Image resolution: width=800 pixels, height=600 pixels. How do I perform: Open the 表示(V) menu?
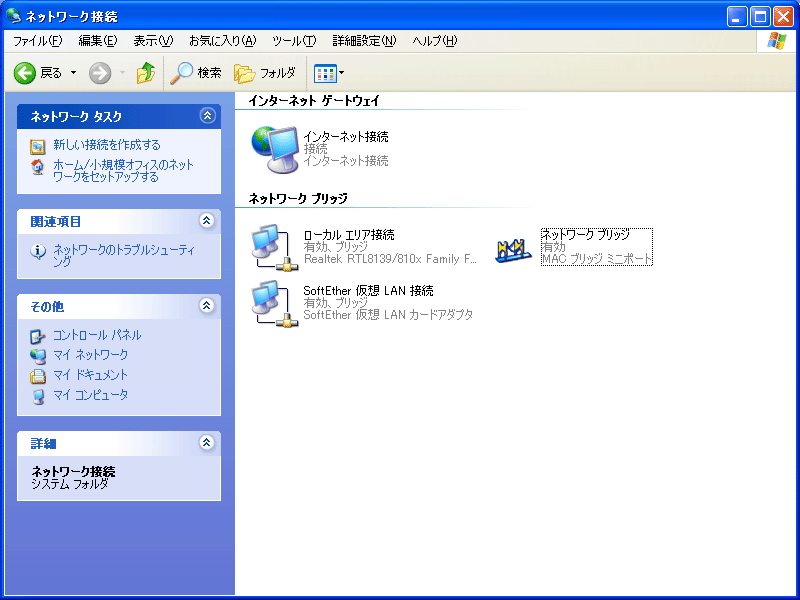coord(153,41)
